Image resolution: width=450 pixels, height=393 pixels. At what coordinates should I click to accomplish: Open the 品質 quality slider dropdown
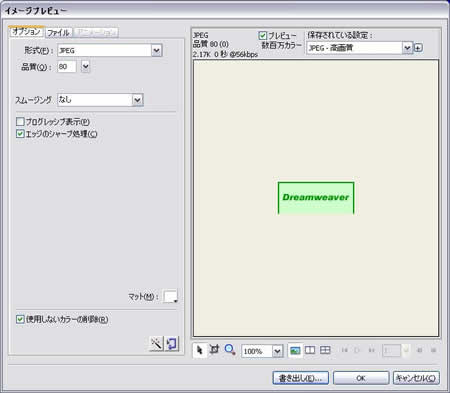(85, 67)
